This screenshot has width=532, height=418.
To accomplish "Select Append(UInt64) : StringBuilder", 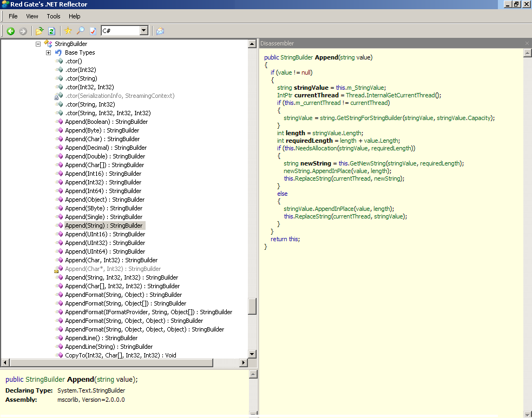I will click(x=105, y=251).
